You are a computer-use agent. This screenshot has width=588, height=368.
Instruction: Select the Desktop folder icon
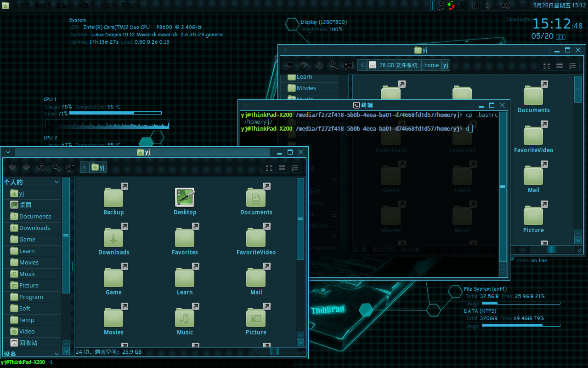185,197
